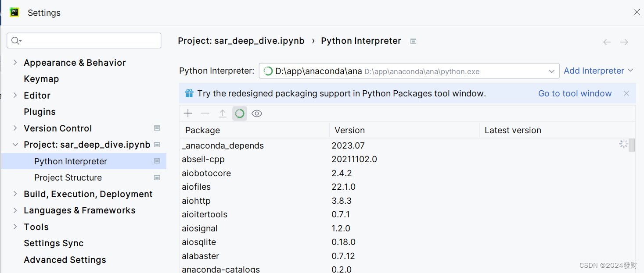Image resolution: width=644 pixels, height=273 pixels.
Task: Open the Plugins settings page
Action: (x=40, y=112)
